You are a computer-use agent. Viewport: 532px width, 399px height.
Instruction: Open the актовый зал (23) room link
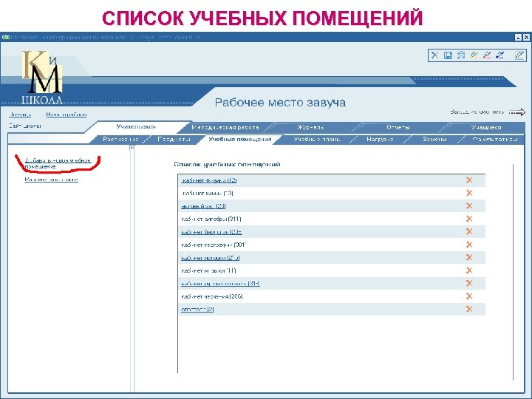[x=203, y=206]
